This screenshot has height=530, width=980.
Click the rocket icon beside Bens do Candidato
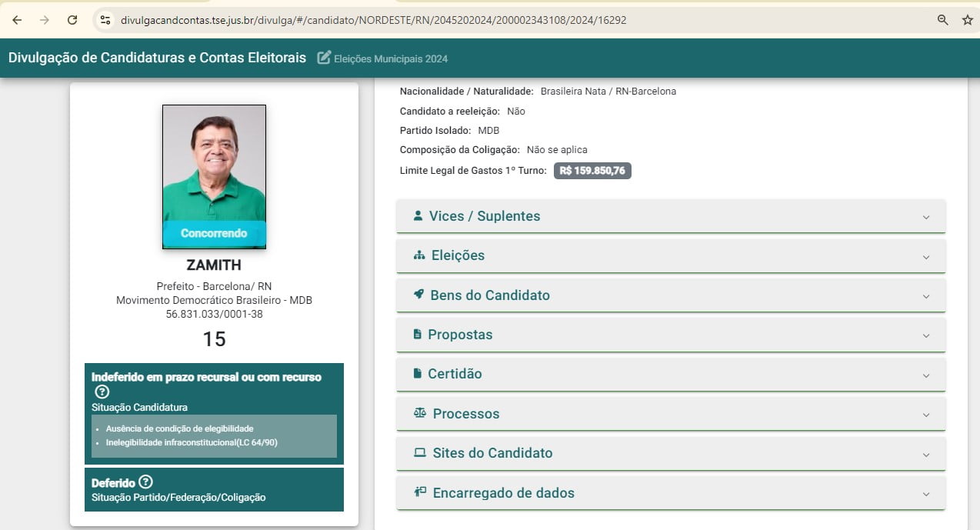418,295
